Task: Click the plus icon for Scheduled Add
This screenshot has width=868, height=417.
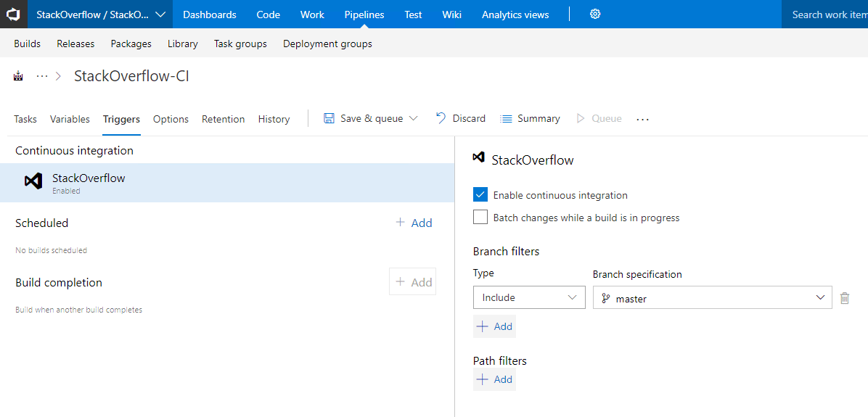Action: point(400,223)
